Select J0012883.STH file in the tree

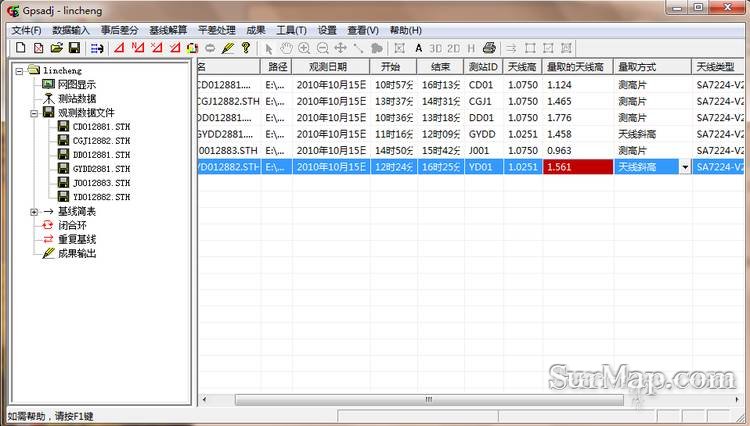tap(101, 183)
